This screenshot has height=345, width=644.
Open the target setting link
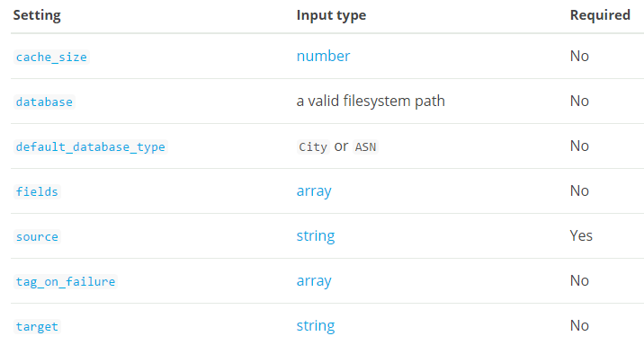37,326
